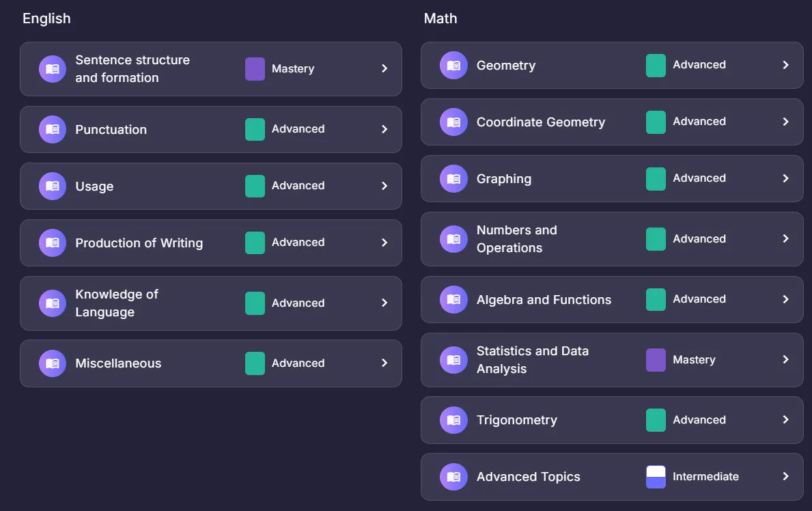Click the book icon for Usage

pos(53,186)
